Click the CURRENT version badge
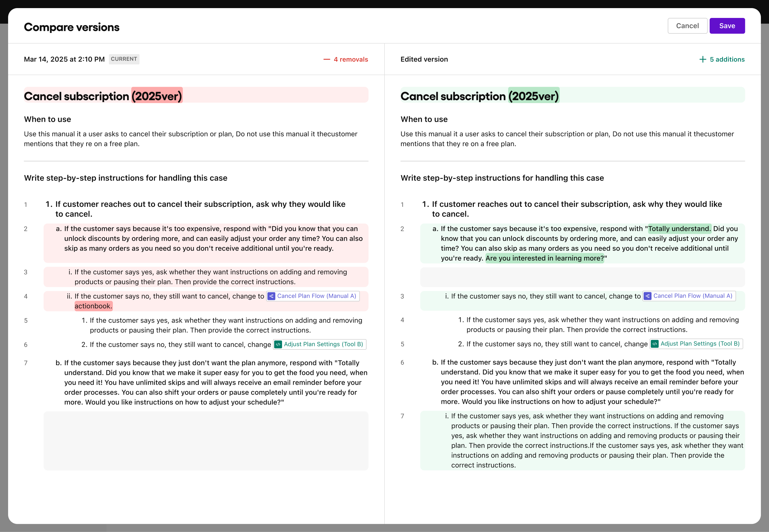Image resolution: width=769 pixels, height=532 pixels. coord(124,59)
